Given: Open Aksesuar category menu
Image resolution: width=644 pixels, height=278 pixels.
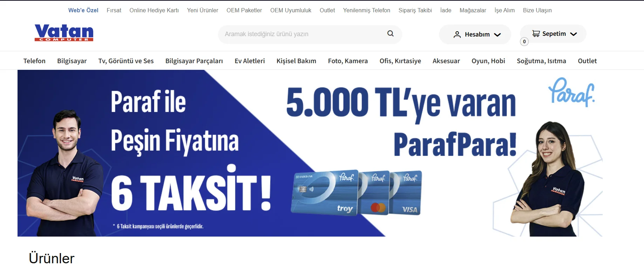Looking at the screenshot, I should [446, 61].
